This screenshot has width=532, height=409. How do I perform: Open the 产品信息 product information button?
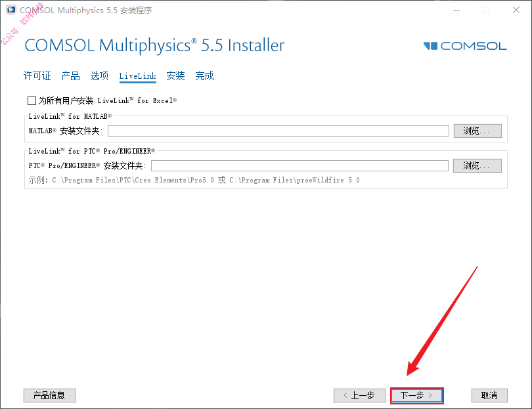(49, 395)
